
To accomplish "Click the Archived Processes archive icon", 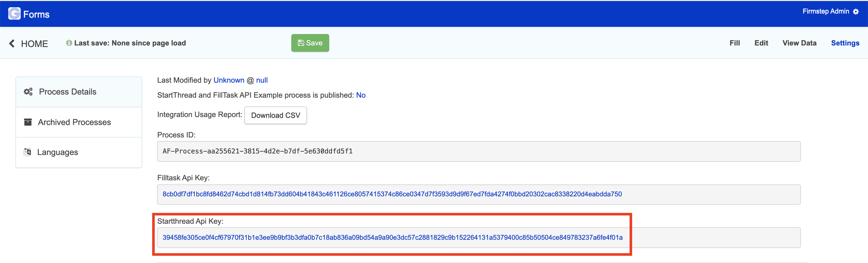I will (x=28, y=122).
